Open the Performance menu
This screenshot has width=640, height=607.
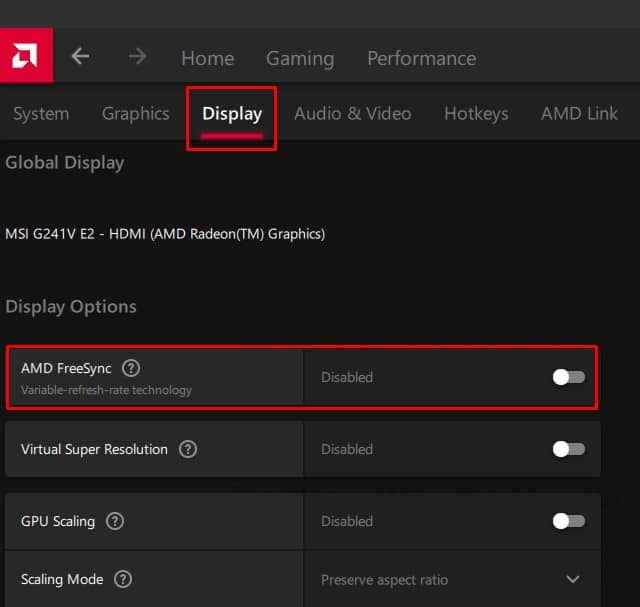(x=422, y=58)
